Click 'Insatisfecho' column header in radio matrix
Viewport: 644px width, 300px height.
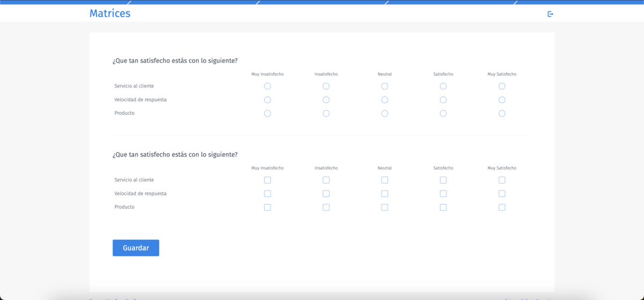click(x=326, y=74)
